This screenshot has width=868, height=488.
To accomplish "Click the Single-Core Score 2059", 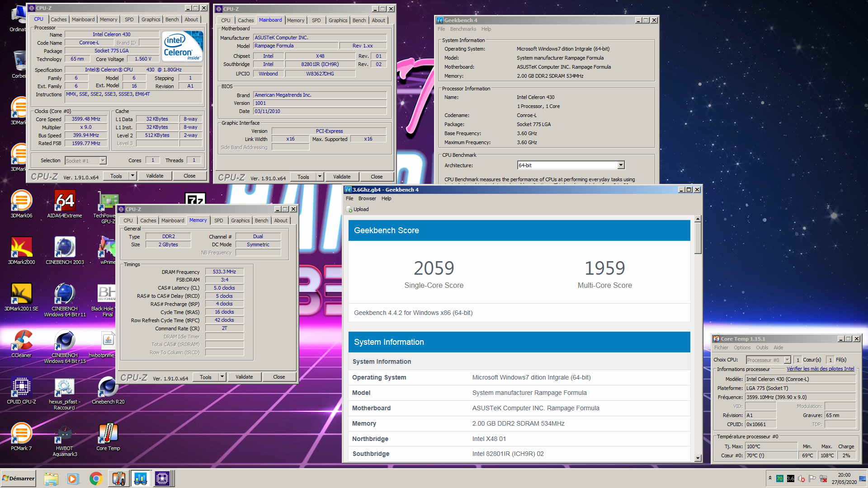I will (434, 268).
